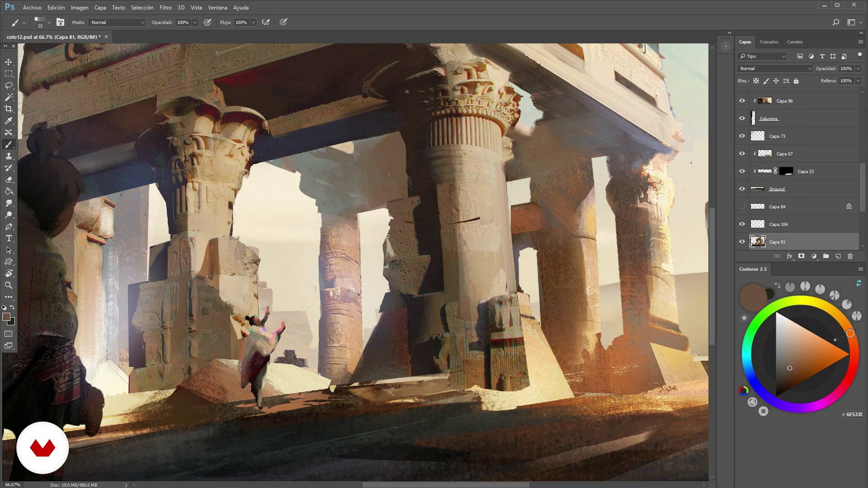
Task: Select the Healing Brush tool
Action: coord(9,132)
